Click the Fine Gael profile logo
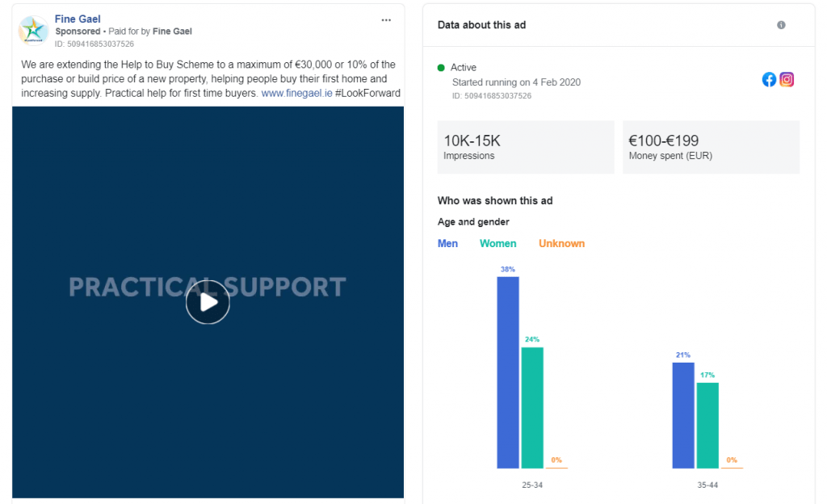827x504 pixels. pos(33,30)
